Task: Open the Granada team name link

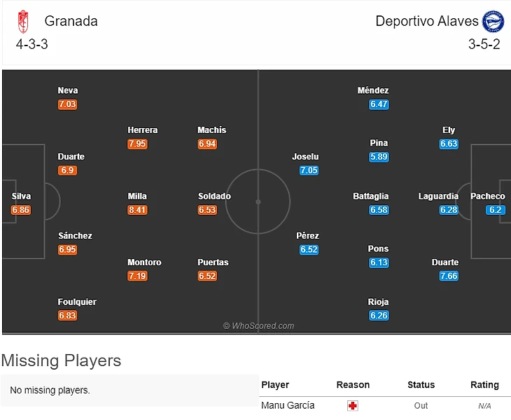Action: click(x=71, y=21)
